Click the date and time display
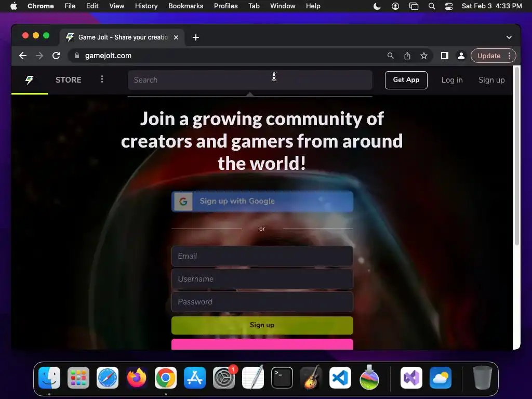This screenshot has width=532, height=399. tap(491, 6)
